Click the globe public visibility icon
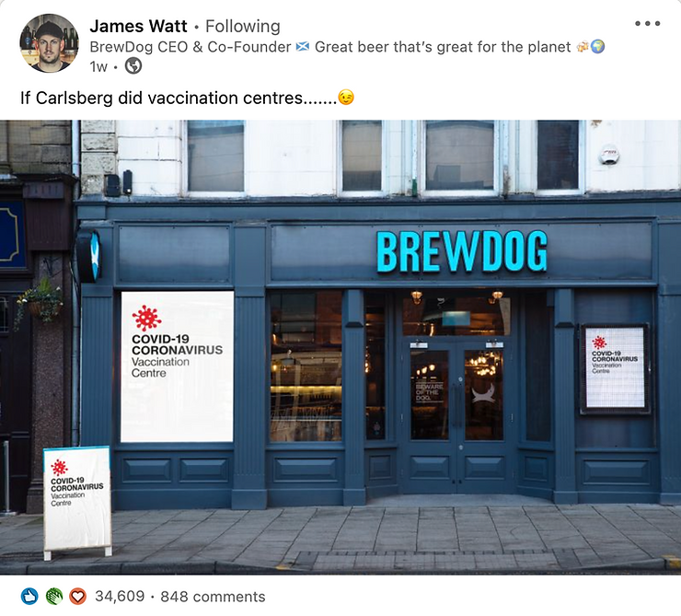The image size is (681, 616). pyautogui.click(x=133, y=66)
